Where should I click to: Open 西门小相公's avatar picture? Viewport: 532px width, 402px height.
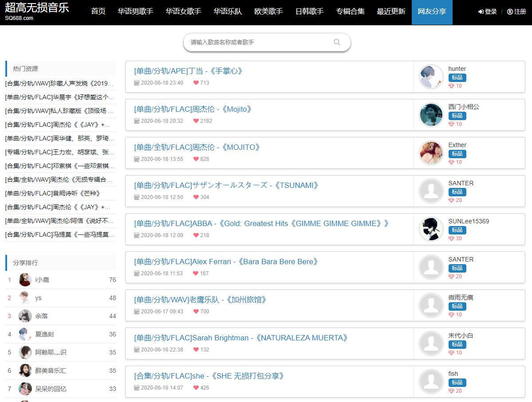431,115
